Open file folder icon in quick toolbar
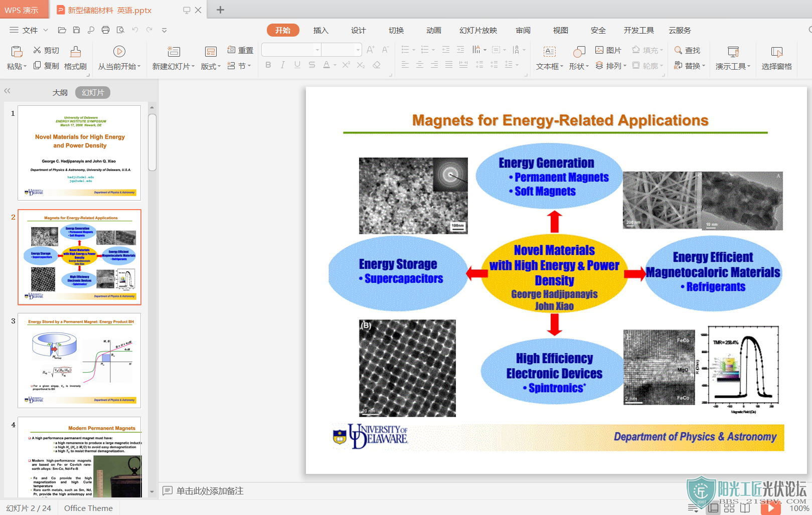 click(x=62, y=30)
